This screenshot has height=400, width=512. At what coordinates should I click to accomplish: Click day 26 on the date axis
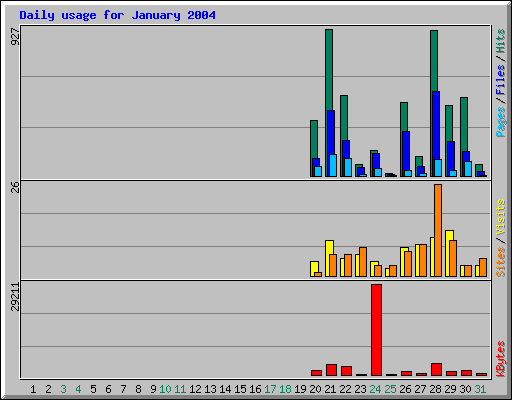(405, 389)
